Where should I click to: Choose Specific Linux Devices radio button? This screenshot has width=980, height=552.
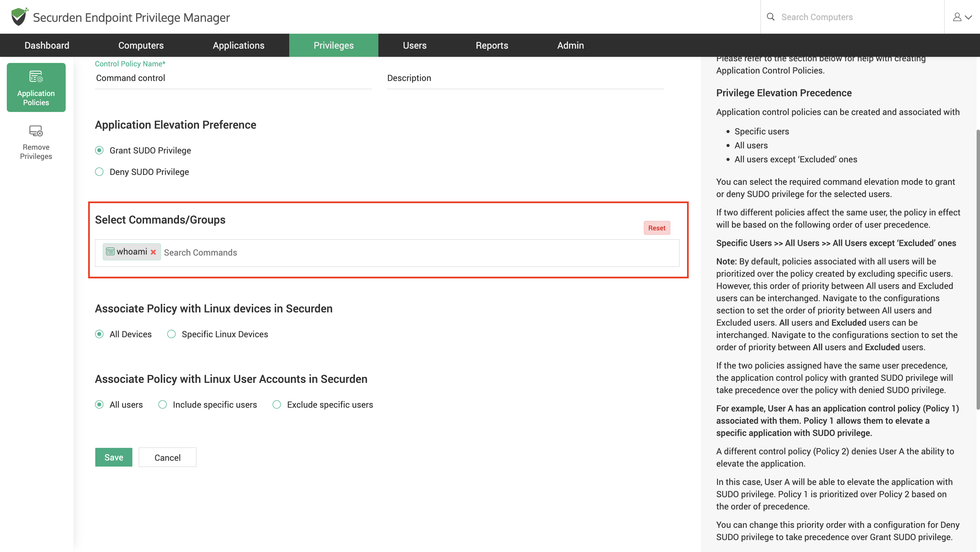click(x=171, y=334)
